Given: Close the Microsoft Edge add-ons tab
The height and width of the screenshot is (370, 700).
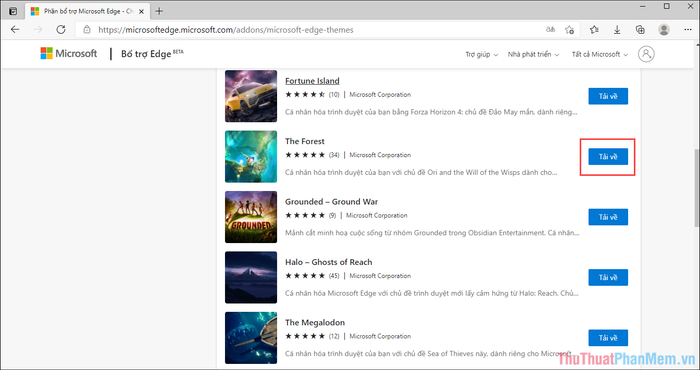Looking at the screenshot, I should point(141,12).
